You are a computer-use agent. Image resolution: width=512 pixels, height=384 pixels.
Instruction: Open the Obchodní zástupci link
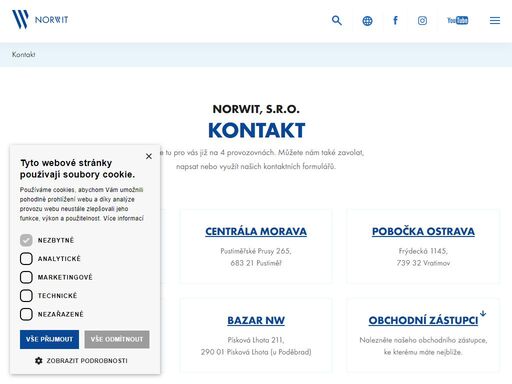[x=423, y=320]
